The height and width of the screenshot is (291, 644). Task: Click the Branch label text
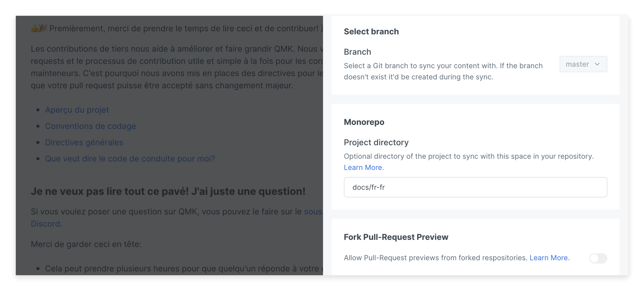click(x=357, y=52)
